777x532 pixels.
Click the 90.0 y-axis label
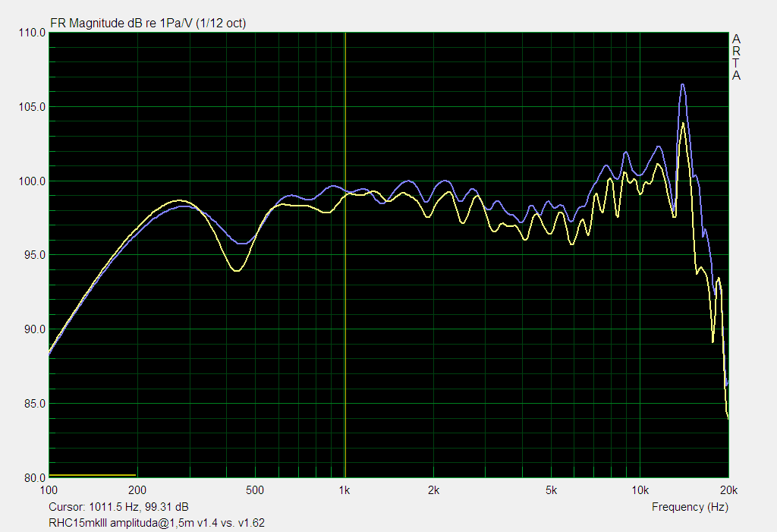click(34, 329)
